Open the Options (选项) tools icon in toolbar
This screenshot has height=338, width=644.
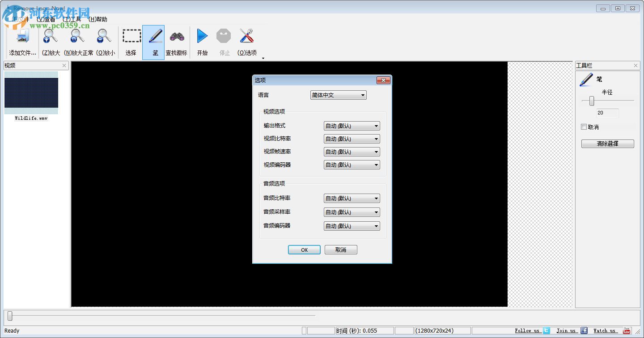[247, 36]
